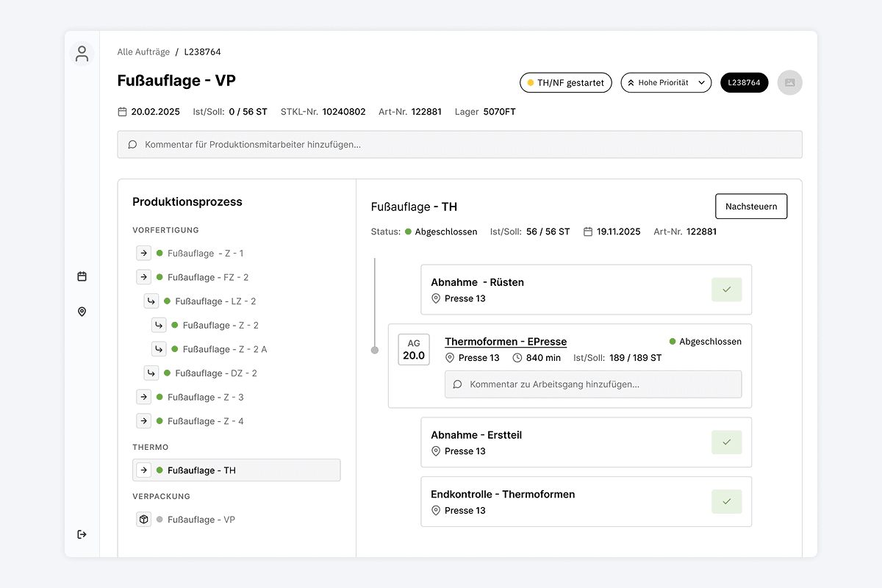Click the Lager value 5070FT
The image size is (882, 588).
click(499, 112)
